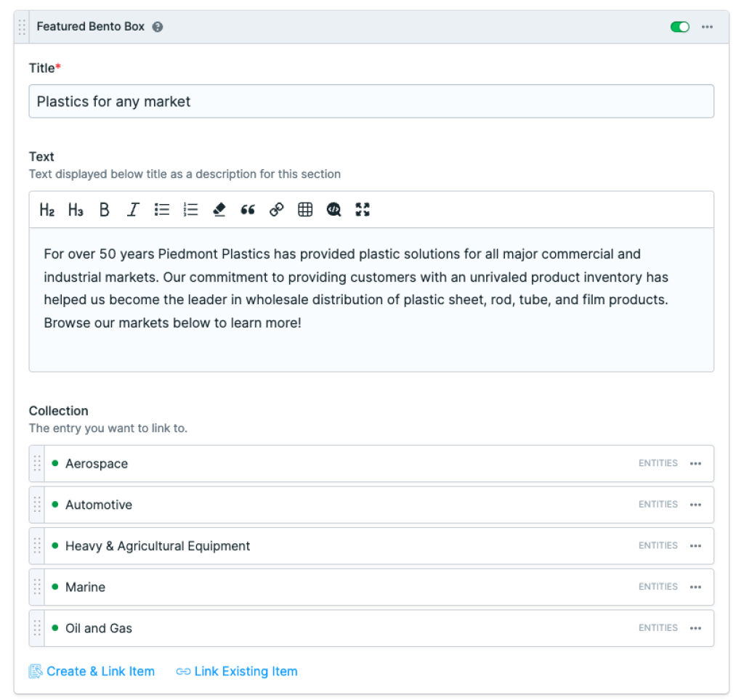
Task: Toggle bold formatting
Action: (x=104, y=210)
